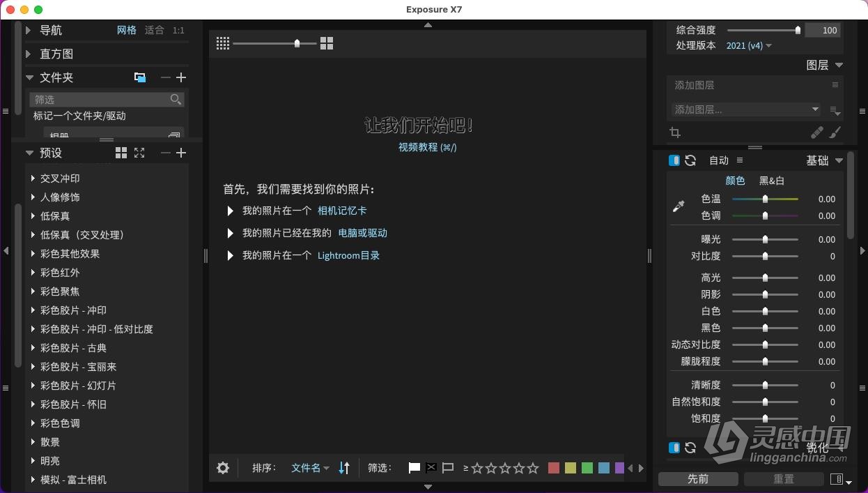868x493 pixels.
Task: Click the minus icon in 预设 header
Action: coord(165,153)
